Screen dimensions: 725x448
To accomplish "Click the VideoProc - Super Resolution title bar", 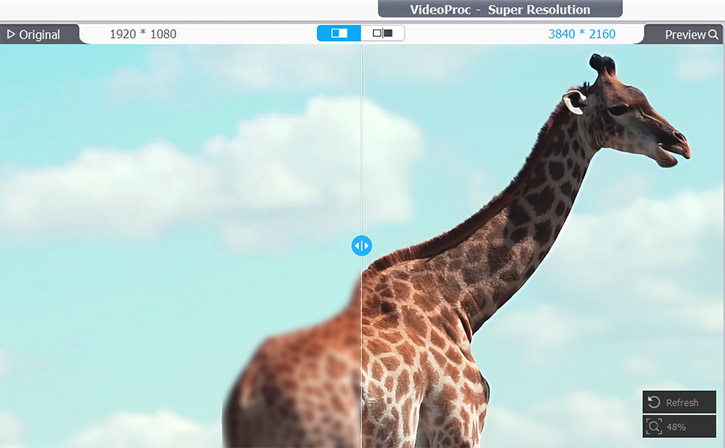I will tap(500, 10).
